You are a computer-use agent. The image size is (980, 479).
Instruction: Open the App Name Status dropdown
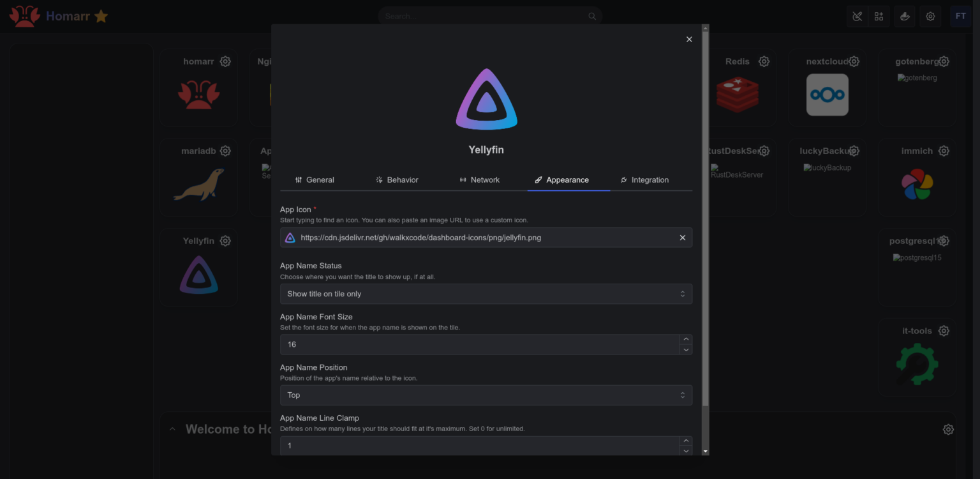point(486,294)
